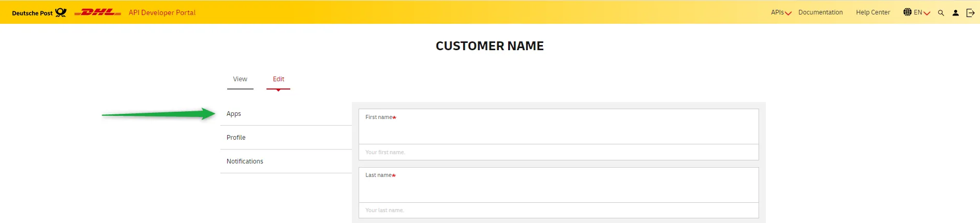Image resolution: width=980 pixels, height=223 pixels.
Task: Focus the Last name input field
Action: pyautogui.click(x=559, y=185)
